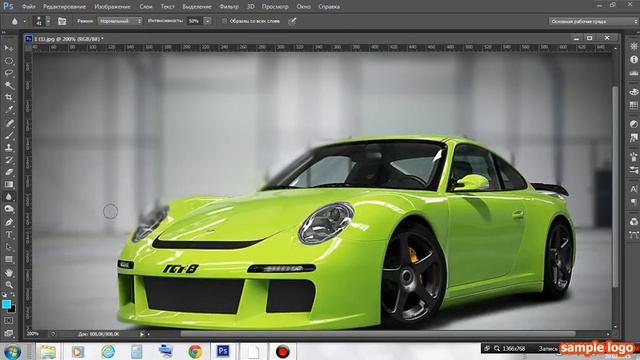This screenshot has height=360, width=640.
Task: Select the Eraser tool
Action: coord(9,172)
